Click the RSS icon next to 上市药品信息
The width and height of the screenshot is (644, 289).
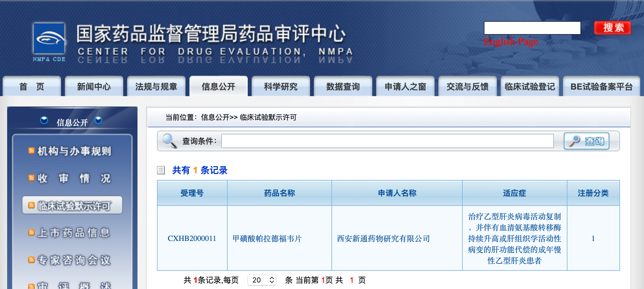click(x=31, y=232)
